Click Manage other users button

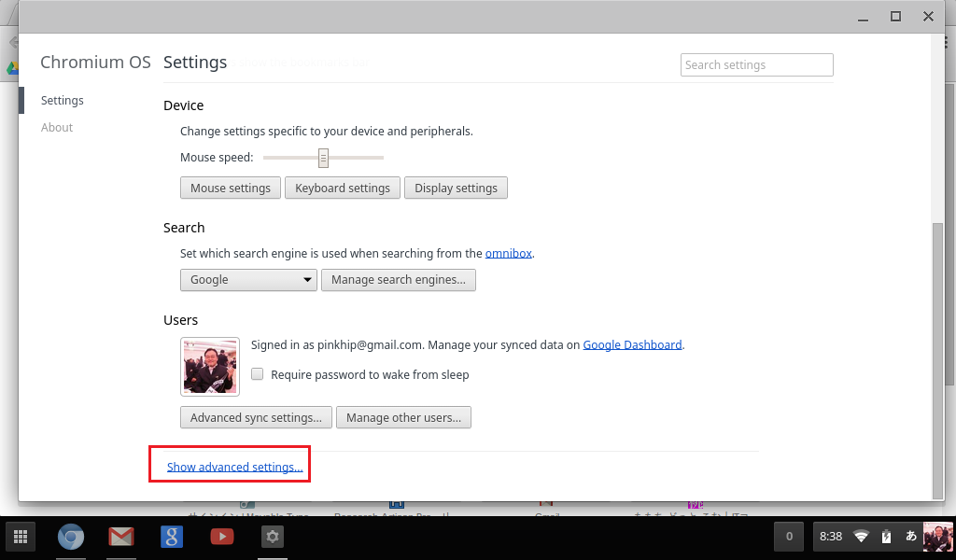coord(403,417)
